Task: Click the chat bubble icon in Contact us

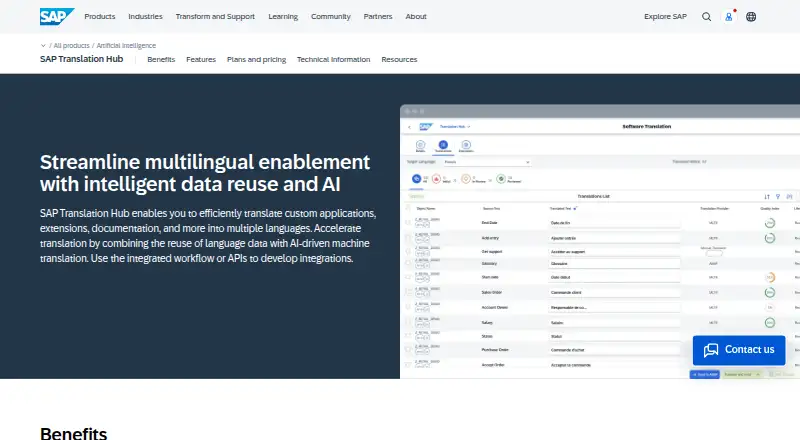Action: [711, 350]
